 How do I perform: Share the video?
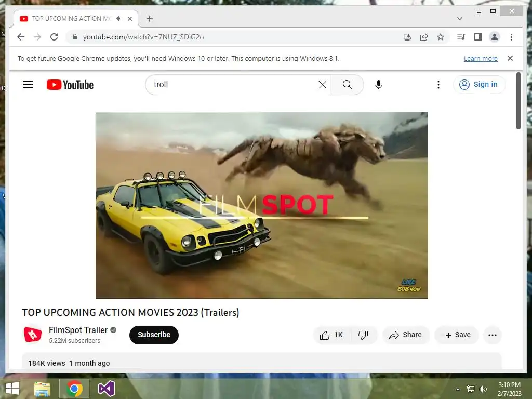(x=406, y=335)
